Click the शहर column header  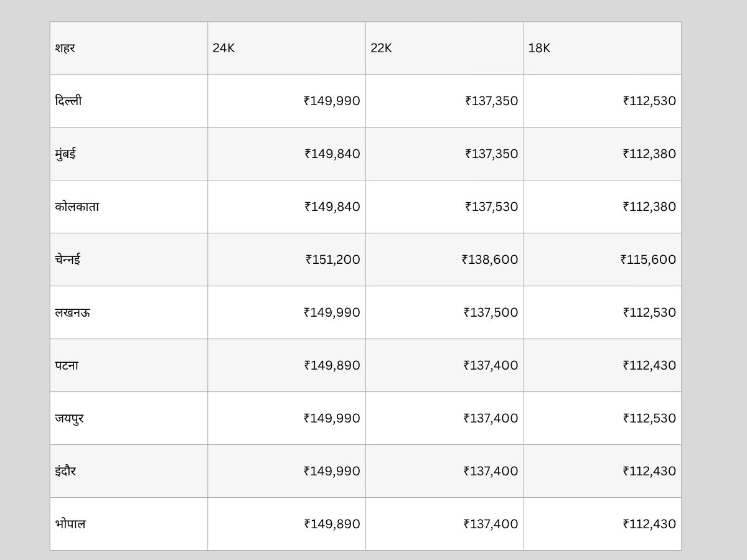pyautogui.click(x=65, y=48)
